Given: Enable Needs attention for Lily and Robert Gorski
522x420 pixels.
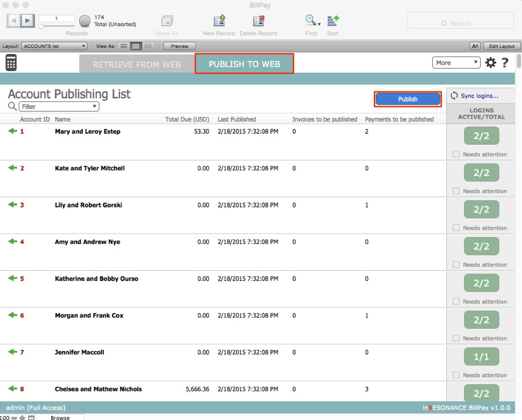Looking at the screenshot, I should coord(456,228).
